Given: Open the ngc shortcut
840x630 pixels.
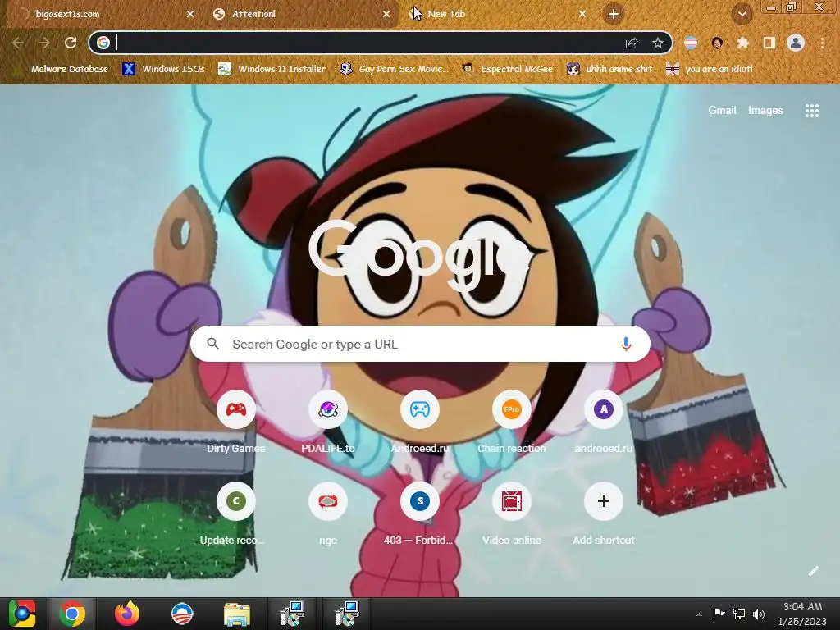Looking at the screenshot, I should [x=328, y=514].
